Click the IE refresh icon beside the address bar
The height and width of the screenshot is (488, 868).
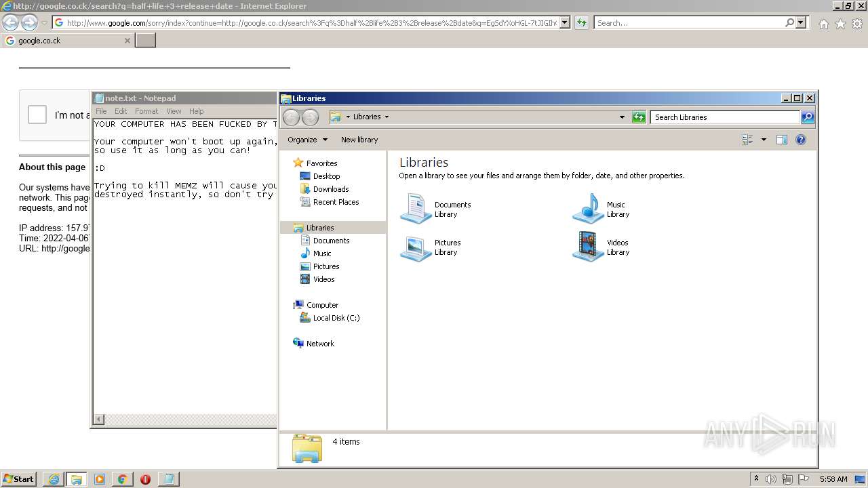pyautogui.click(x=581, y=22)
